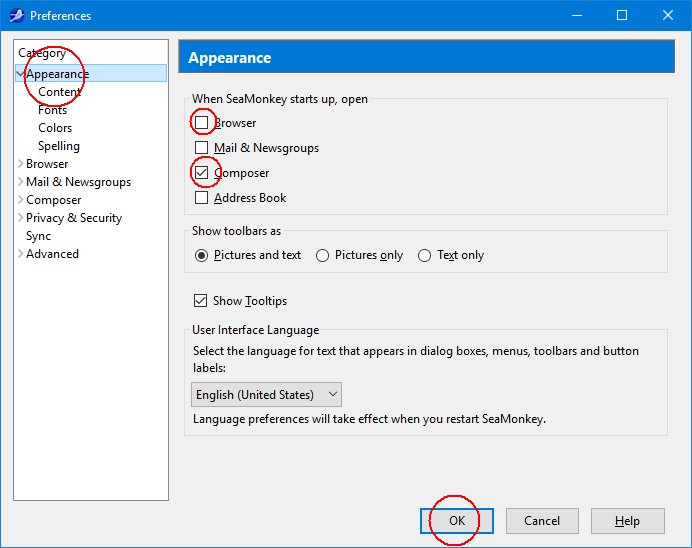The width and height of the screenshot is (692, 548).
Task: Choose Text only toolbar style
Action: (x=424, y=255)
